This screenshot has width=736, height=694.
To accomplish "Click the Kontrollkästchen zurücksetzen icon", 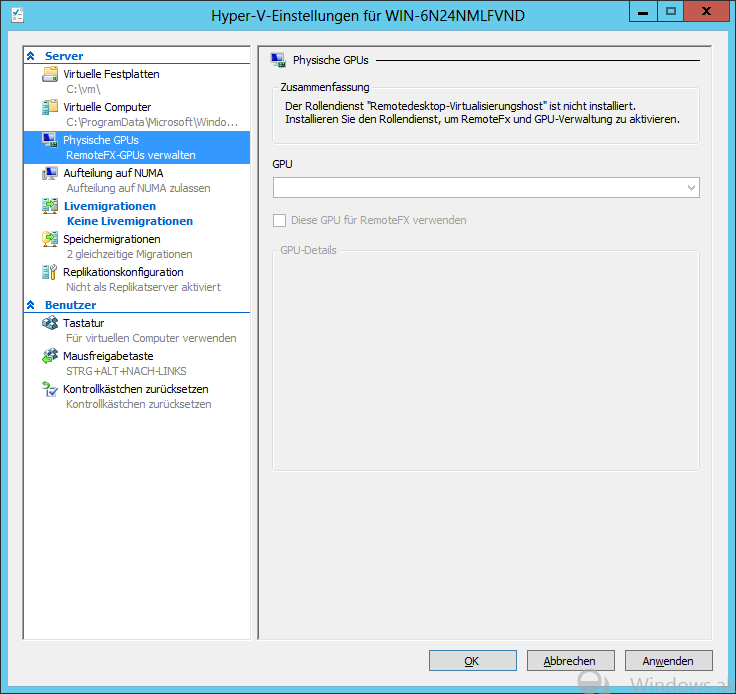I will coord(50,390).
